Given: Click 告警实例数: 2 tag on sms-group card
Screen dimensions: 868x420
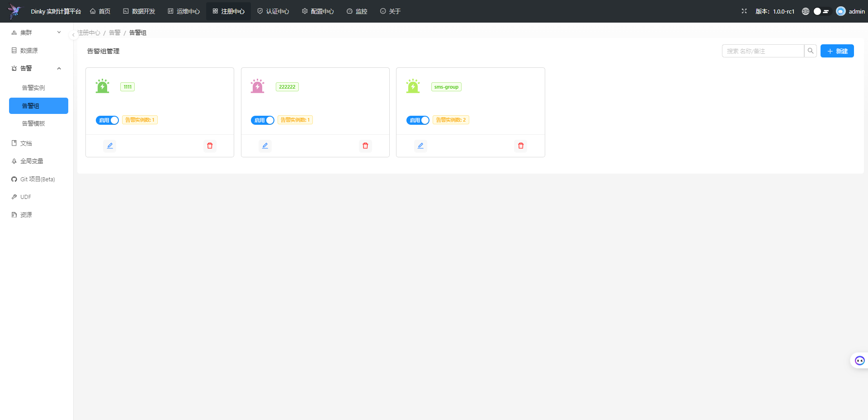Looking at the screenshot, I should tap(451, 120).
